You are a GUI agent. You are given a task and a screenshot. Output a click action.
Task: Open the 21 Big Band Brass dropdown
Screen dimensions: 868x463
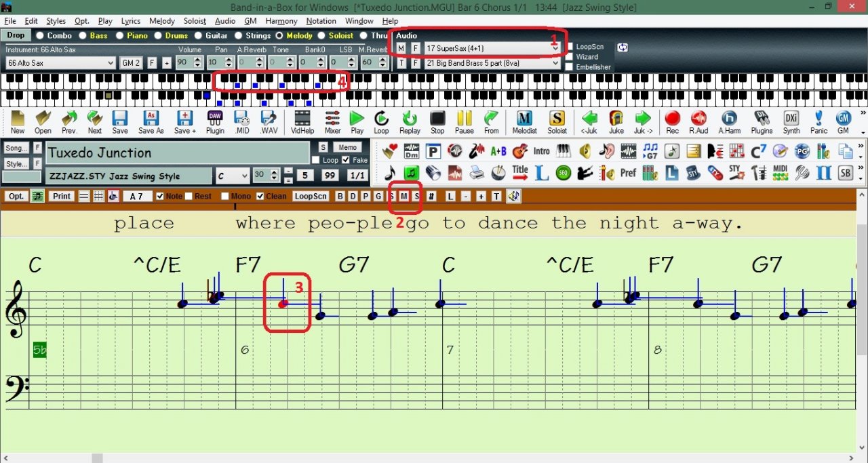point(492,63)
